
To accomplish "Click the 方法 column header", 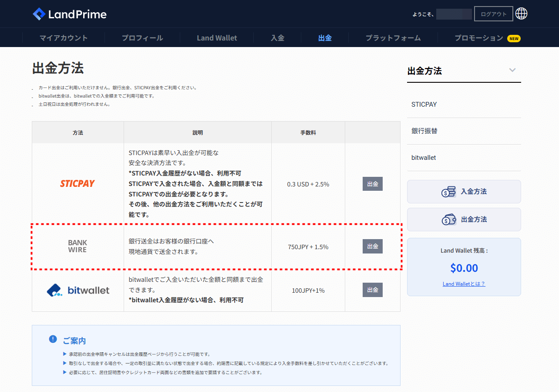I will (78, 132).
